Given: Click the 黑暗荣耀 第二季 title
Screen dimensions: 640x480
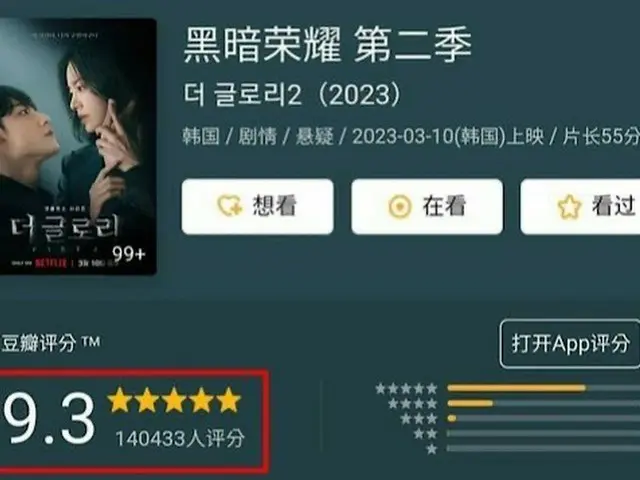Looking at the screenshot, I should coord(327,44).
